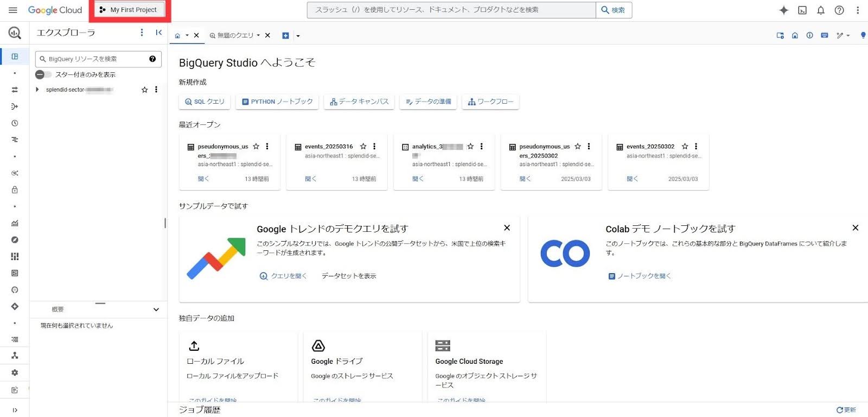The image size is (868, 417).
Task: Open the settings gear icon in sidebar
Action: (x=15, y=372)
